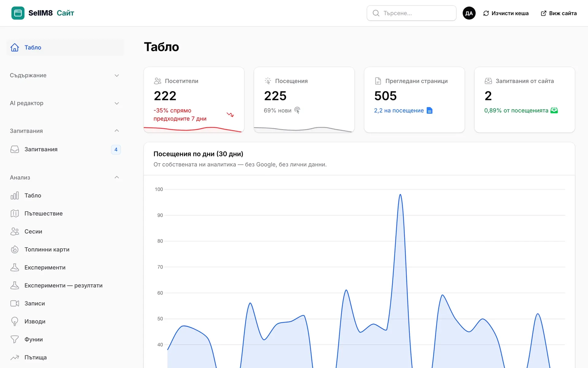Click the Запитвания inbox icon in the sidebar

click(x=15, y=149)
